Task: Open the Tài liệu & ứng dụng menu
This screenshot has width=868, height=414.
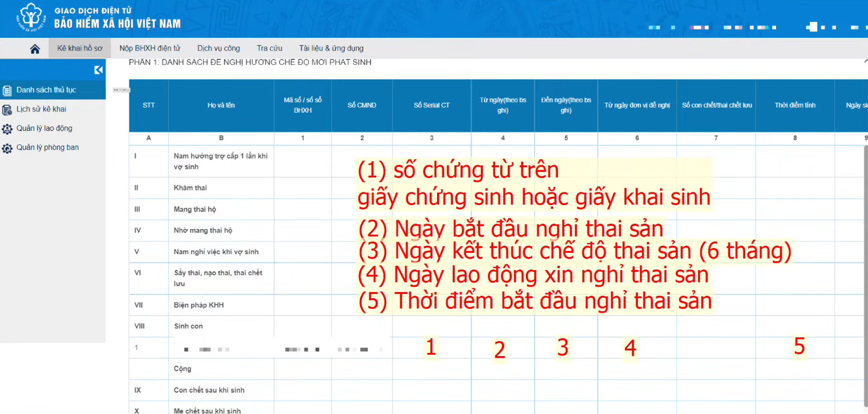Action: coord(331,48)
